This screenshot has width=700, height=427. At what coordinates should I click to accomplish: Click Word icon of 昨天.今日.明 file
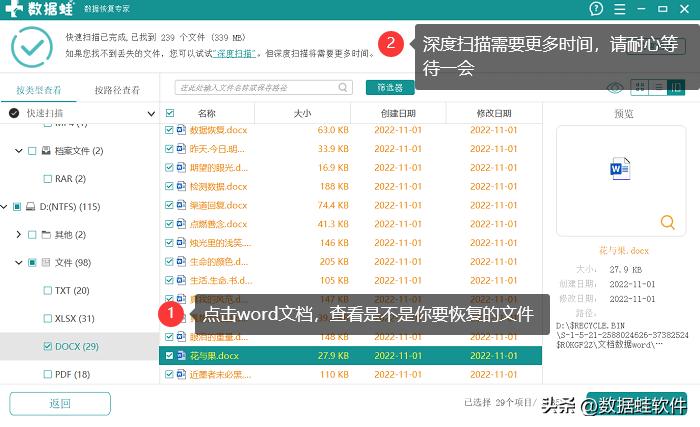coord(181,148)
